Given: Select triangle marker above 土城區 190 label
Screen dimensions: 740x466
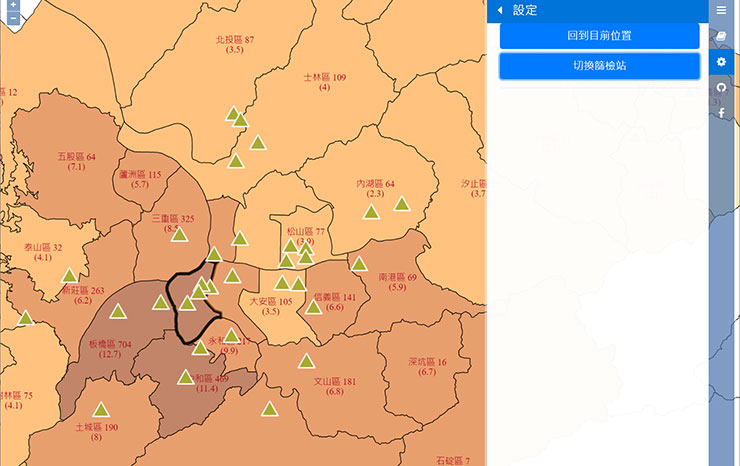Looking at the screenshot, I should pyautogui.click(x=101, y=410).
